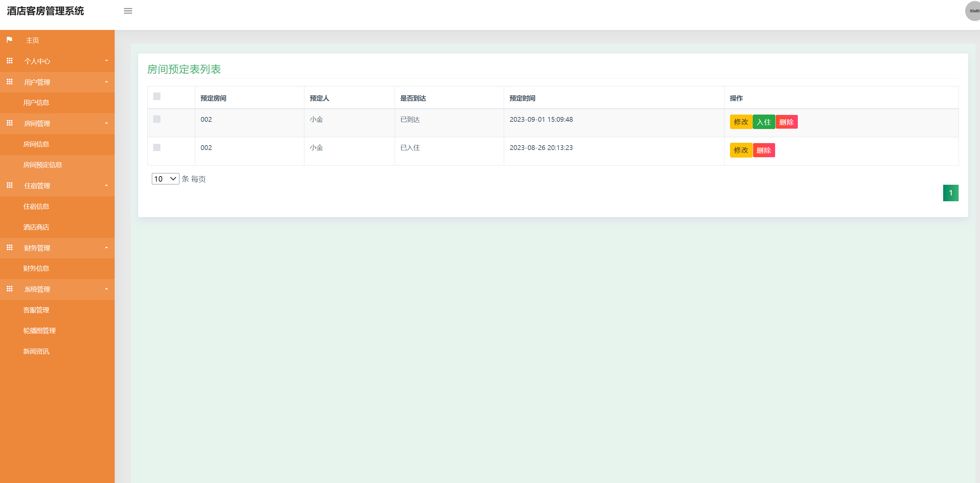The height and width of the screenshot is (483, 980).
Task: Expand the 个人中心 menu arrow
Action: tap(106, 61)
